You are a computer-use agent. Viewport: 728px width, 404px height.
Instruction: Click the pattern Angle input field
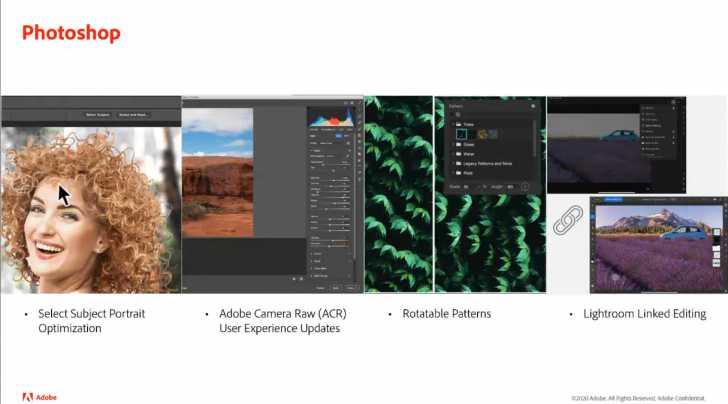(x=511, y=187)
